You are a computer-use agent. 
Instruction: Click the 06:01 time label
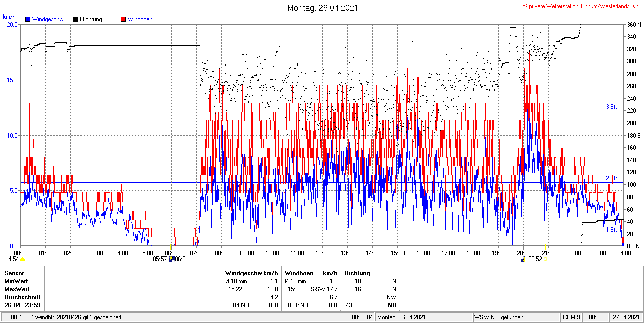181,259
